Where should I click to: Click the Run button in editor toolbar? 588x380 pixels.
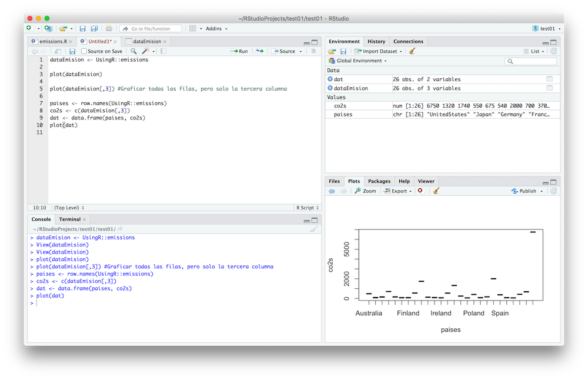pos(239,51)
